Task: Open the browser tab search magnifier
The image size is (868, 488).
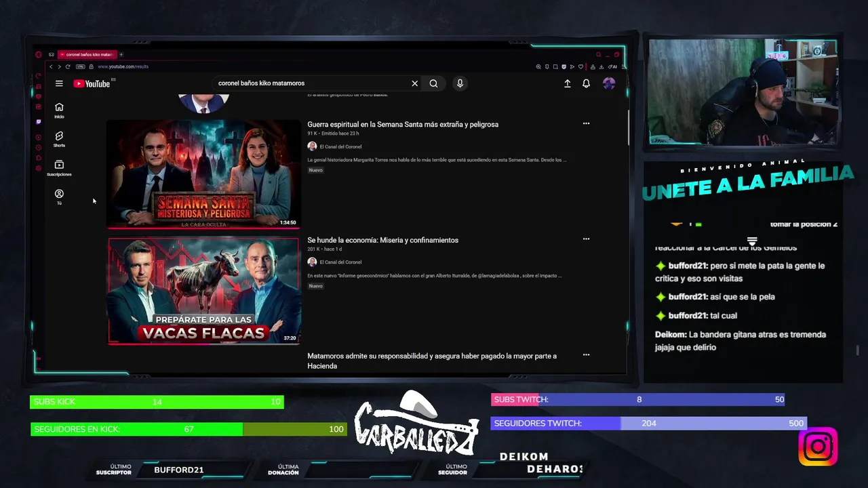Action: (x=599, y=54)
